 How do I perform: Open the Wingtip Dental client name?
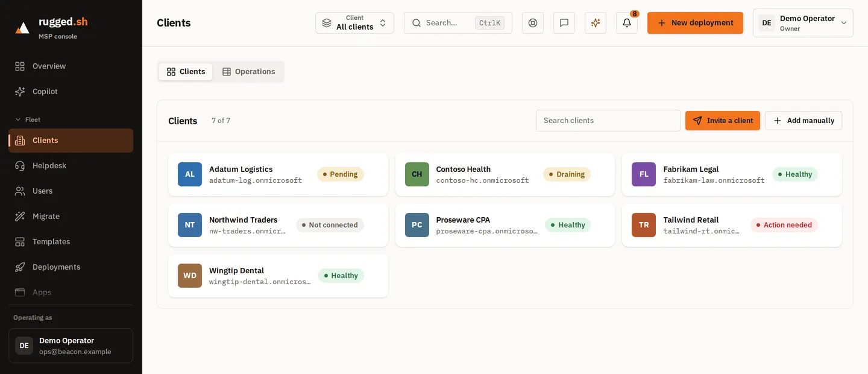(236, 271)
